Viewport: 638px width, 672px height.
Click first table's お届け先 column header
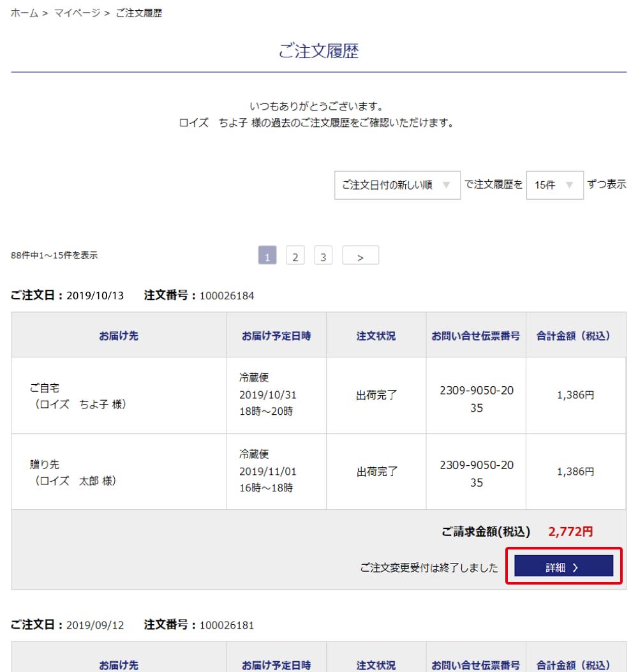pyautogui.click(x=119, y=336)
